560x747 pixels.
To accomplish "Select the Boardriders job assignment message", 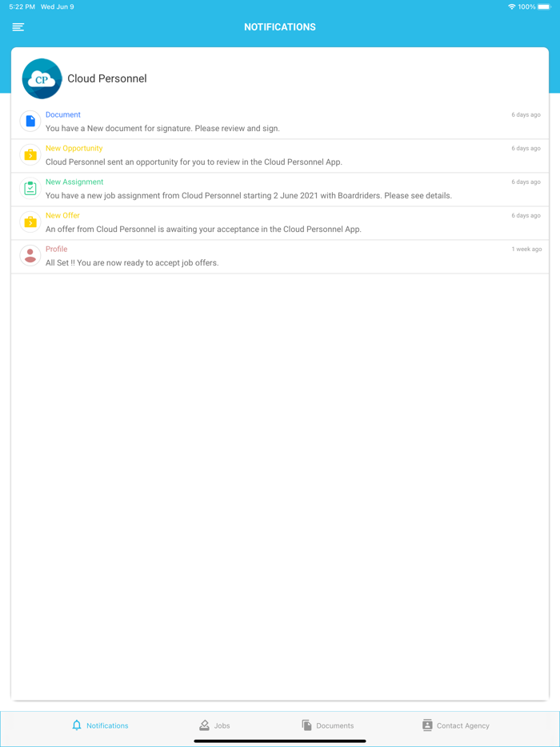I will (248, 195).
